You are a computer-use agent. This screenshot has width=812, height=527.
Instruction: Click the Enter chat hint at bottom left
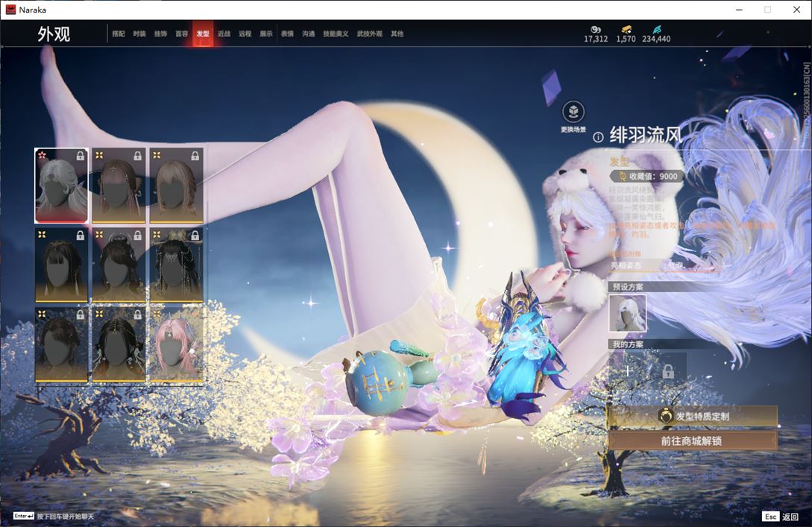(54, 516)
